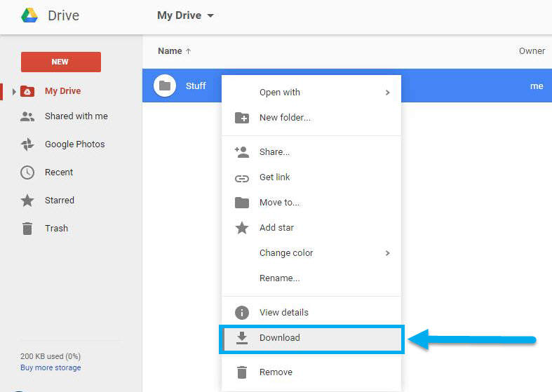Click the Stuff folder icon
The image size is (552, 392).
pos(165,86)
